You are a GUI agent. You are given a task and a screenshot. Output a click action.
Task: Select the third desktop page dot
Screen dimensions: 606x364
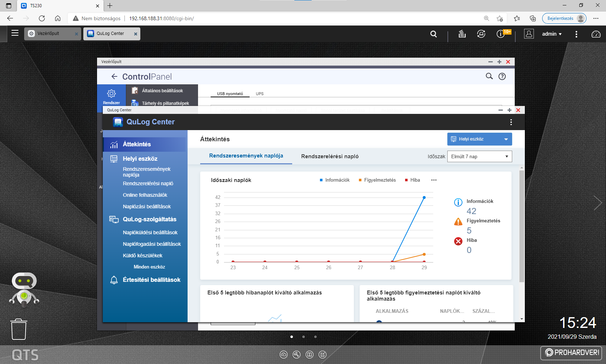click(315, 337)
